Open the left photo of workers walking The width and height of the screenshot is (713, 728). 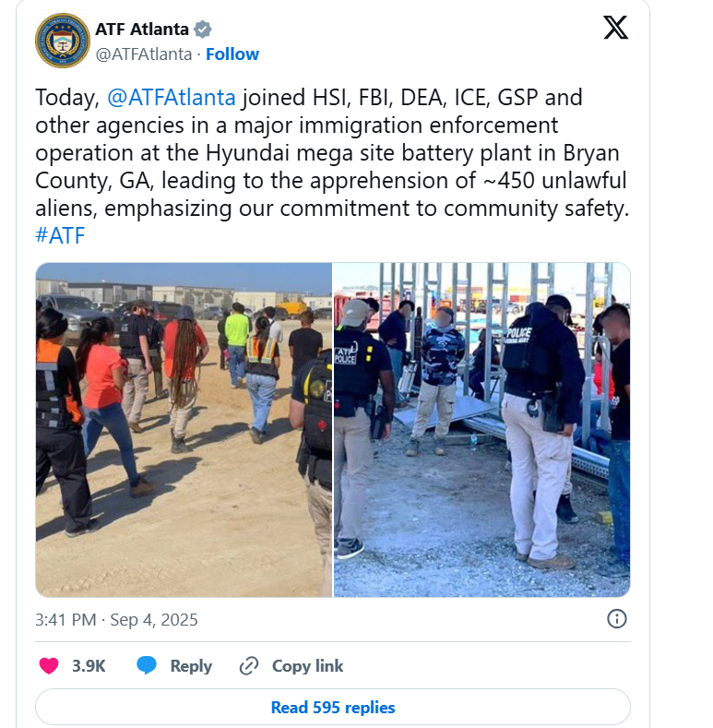184,429
